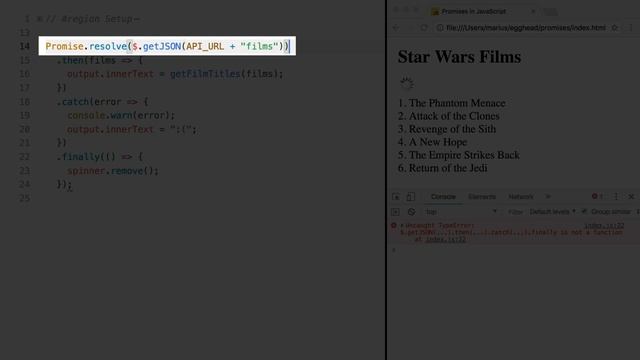Screen dimensions: 640x360
Task: Show console sidebar icon
Action: coord(395,212)
